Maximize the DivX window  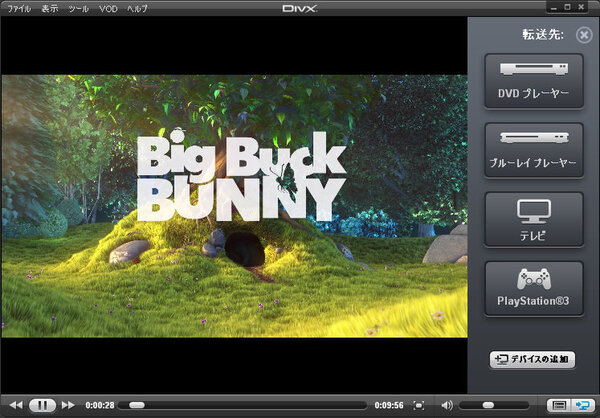tap(568, 7)
